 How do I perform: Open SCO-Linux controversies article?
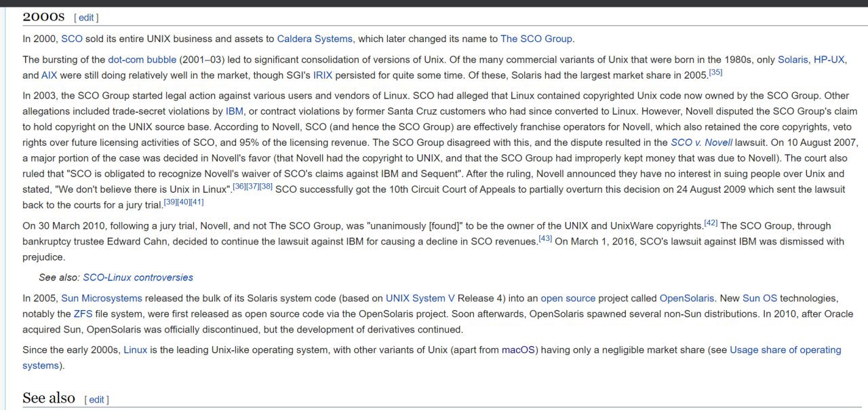(138, 278)
